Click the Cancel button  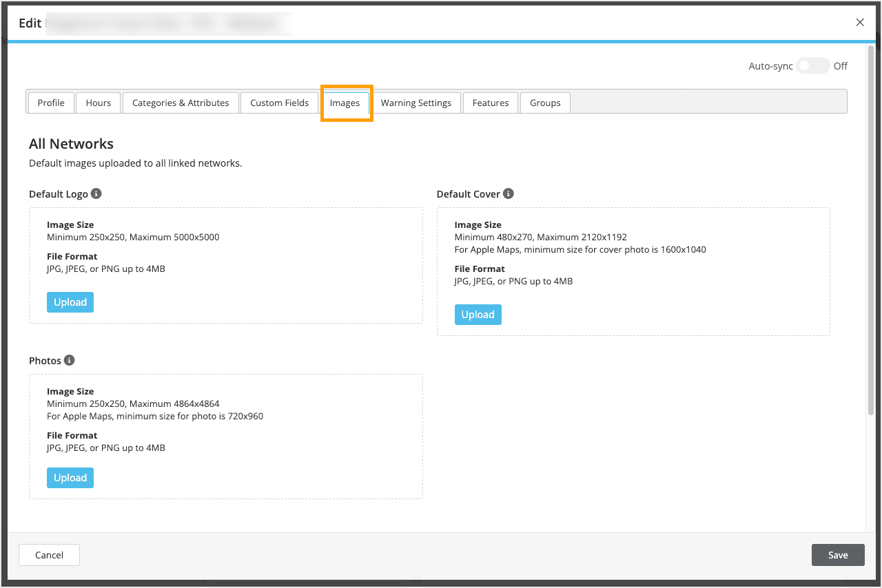click(x=49, y=555)
